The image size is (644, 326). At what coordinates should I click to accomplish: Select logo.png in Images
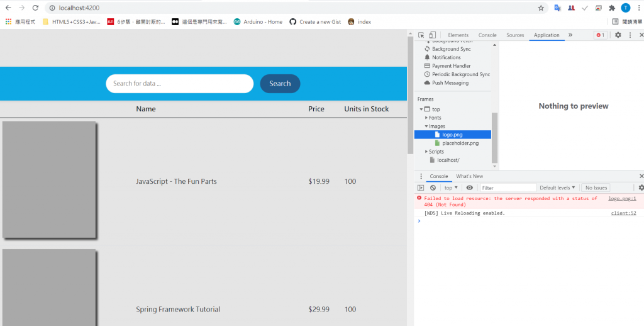coord(453,135)
